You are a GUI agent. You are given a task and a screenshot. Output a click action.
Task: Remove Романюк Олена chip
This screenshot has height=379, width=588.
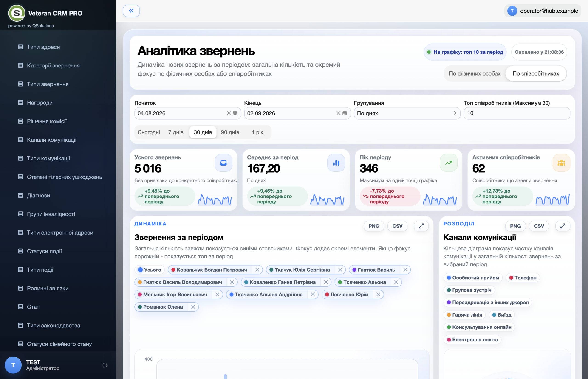point(193,307)
